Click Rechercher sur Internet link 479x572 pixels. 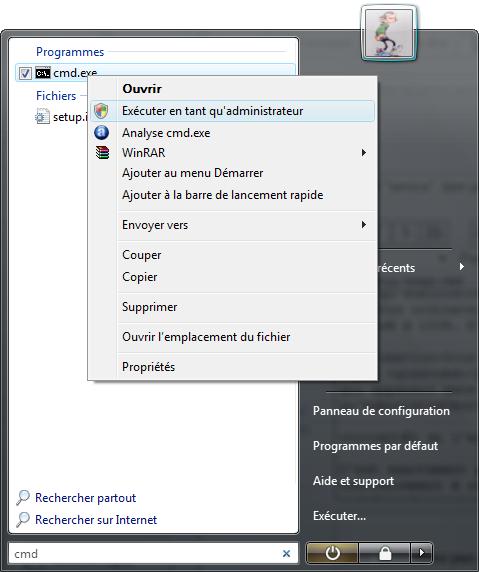tap(96, 519)
